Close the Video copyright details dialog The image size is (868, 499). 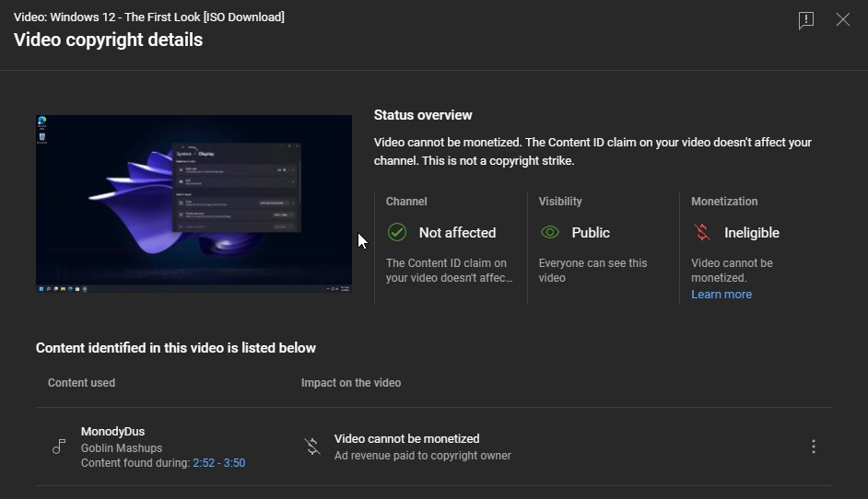842,20
